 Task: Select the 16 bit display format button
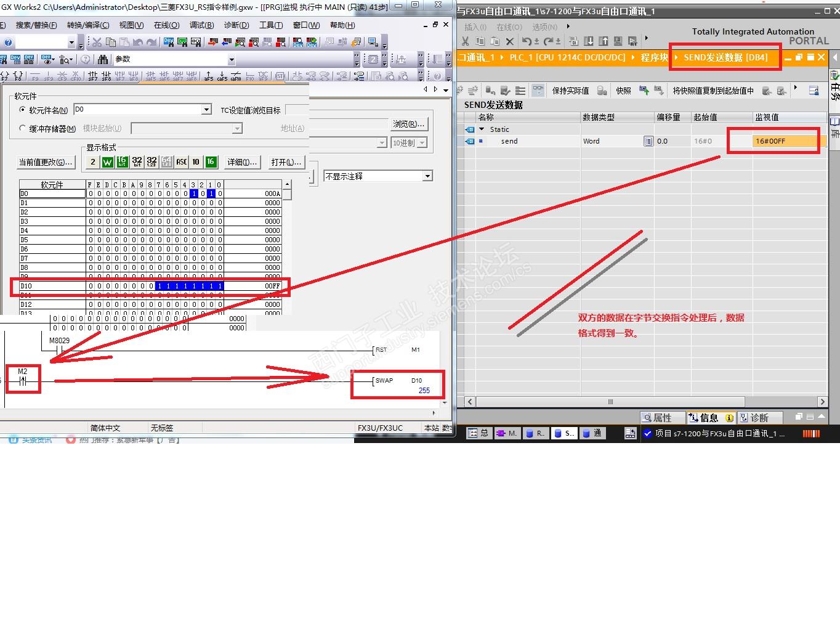tap(122, 162)
